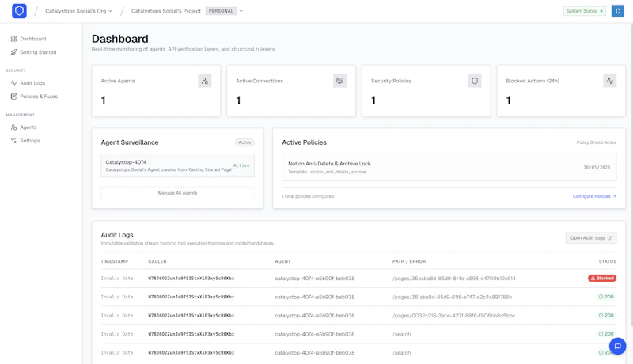This screenshot has width=633, height=364.
Task: Click the activity icon beside Audit Logs
Action: tap(13, 83)
